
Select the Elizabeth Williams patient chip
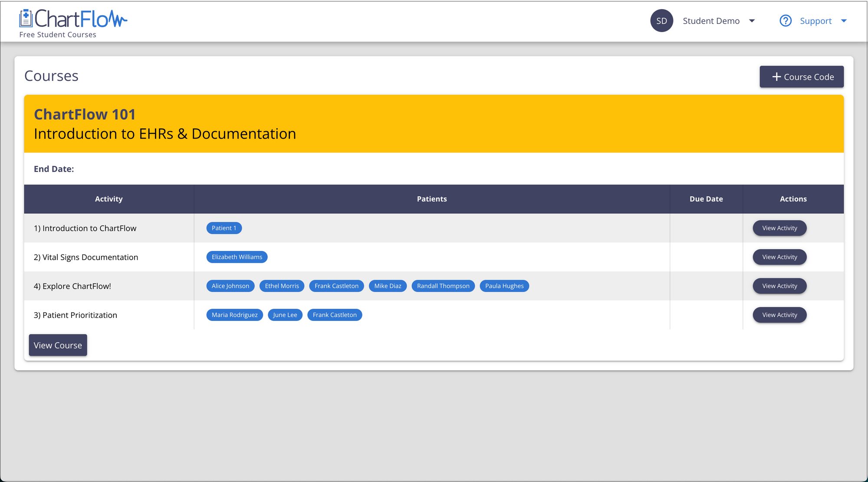(x=237, y=257)
